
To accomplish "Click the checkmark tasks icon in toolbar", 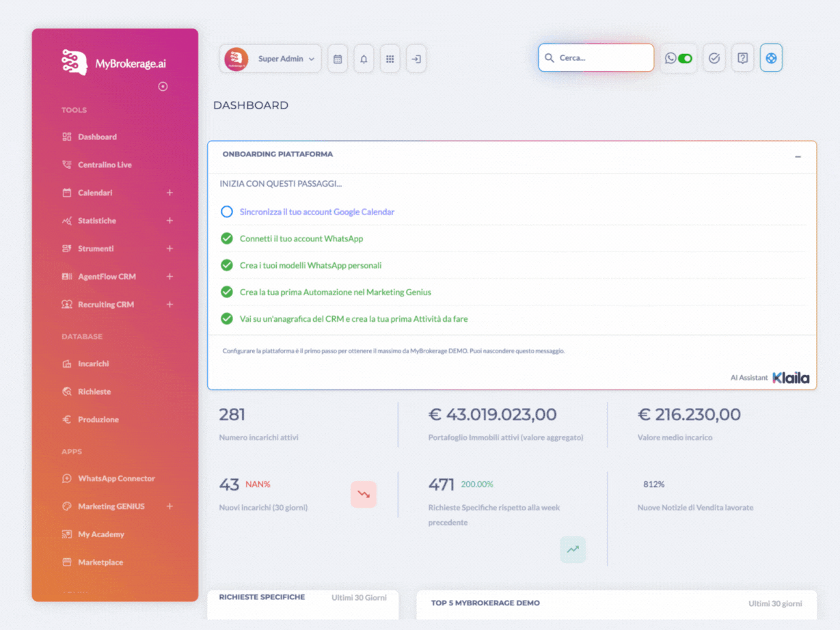I will [714, 58].
